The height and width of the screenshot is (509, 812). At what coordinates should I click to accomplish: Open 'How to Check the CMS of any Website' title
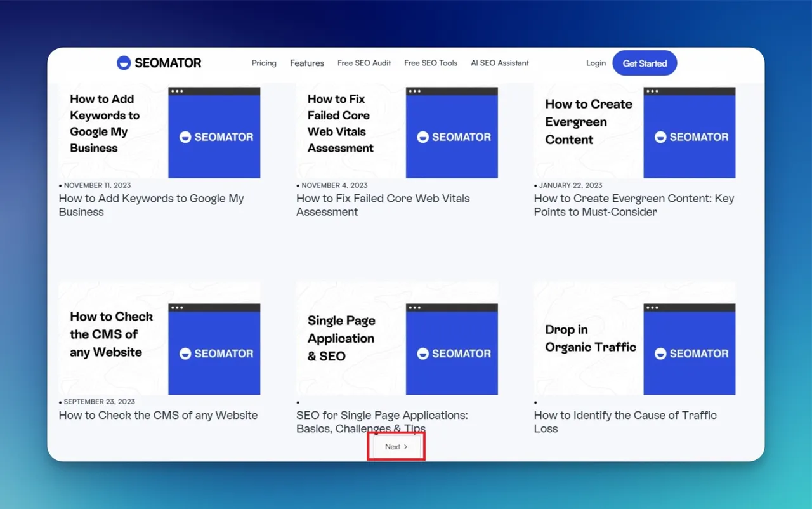pos(158,415)
